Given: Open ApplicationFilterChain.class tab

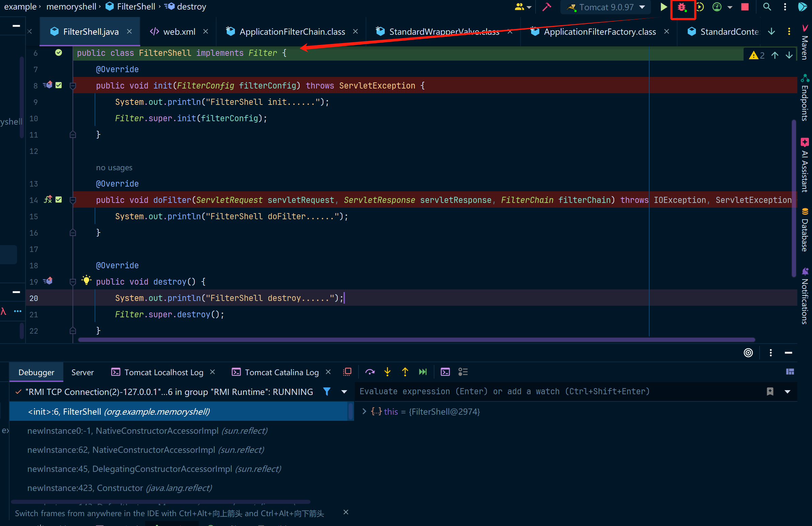Looking at the screenshot, I should [292, 32].
